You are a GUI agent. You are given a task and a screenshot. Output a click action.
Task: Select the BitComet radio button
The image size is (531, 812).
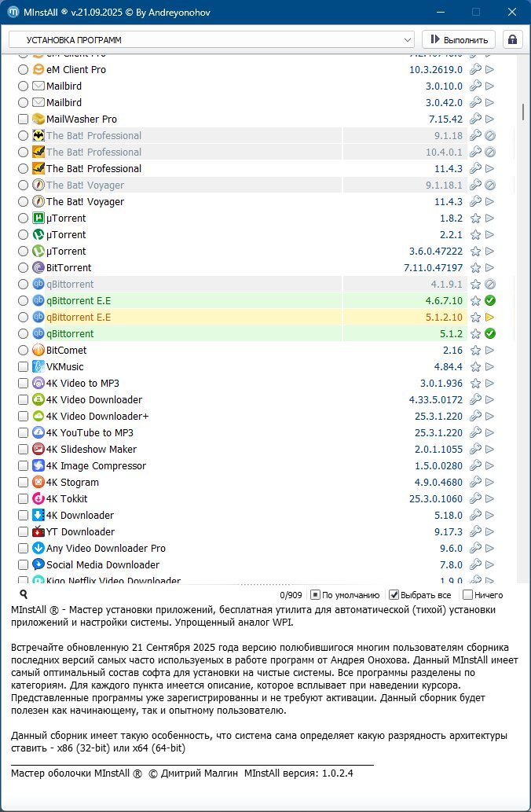tap(23, 351)
